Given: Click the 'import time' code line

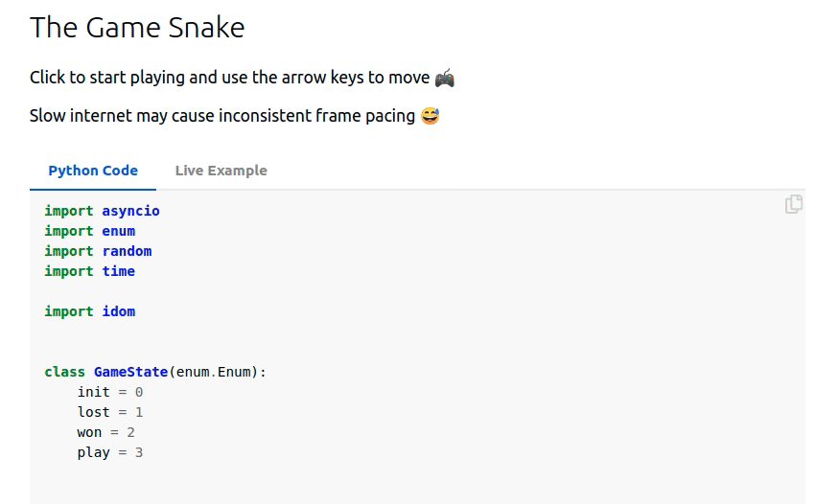Looking at the screenshot, I should pyautogui.click(x=89, y=271).
